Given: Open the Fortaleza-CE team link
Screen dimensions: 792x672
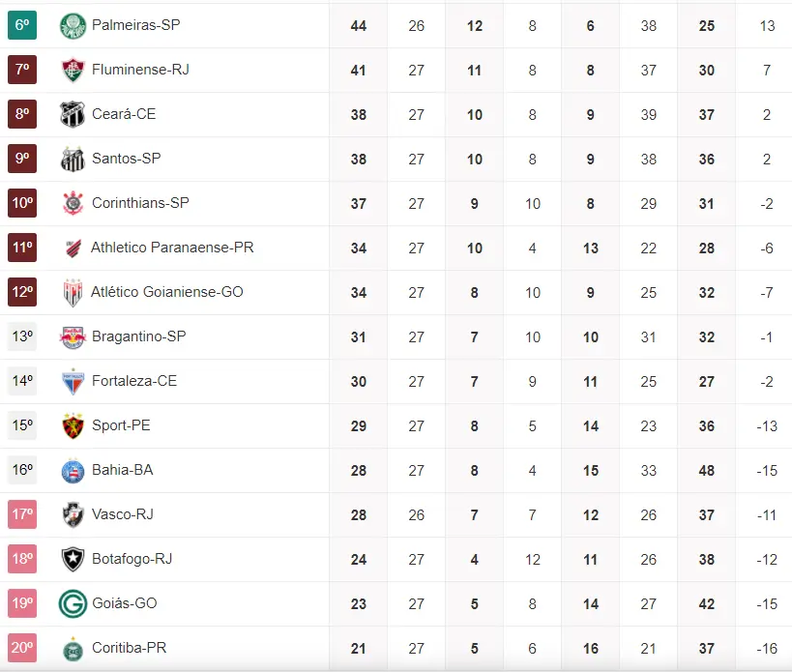Looking at the screenshot, I should point(134,381).
